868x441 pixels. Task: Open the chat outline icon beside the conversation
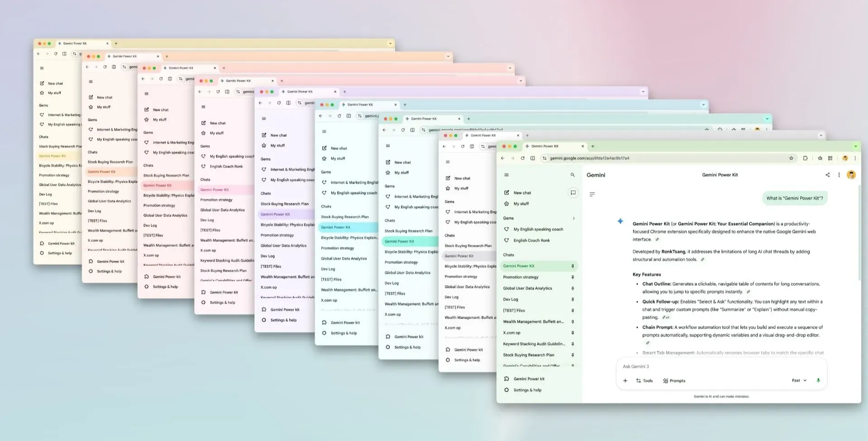click(x=592, y=194)
